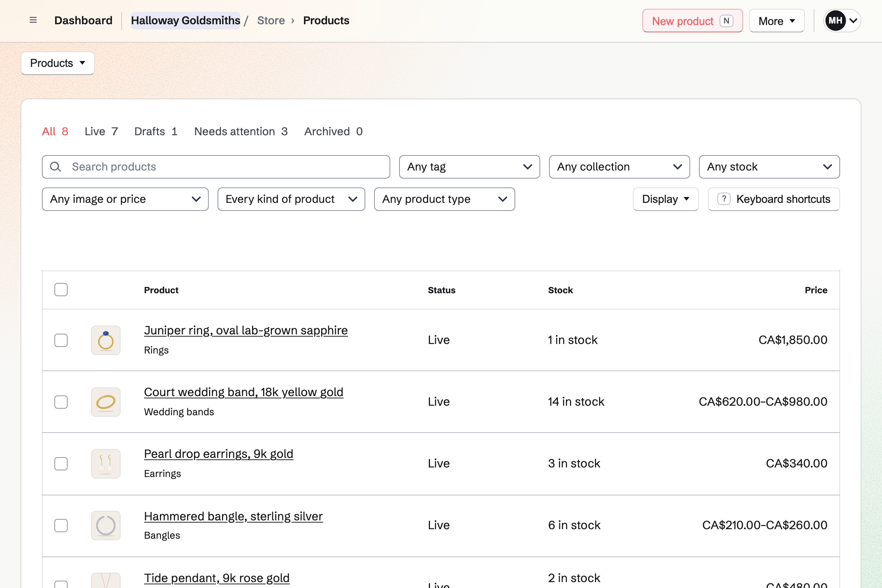Screen dimensions: 882x588
Task: Expand the Any collection filter
Action: [x=620, y=167]
